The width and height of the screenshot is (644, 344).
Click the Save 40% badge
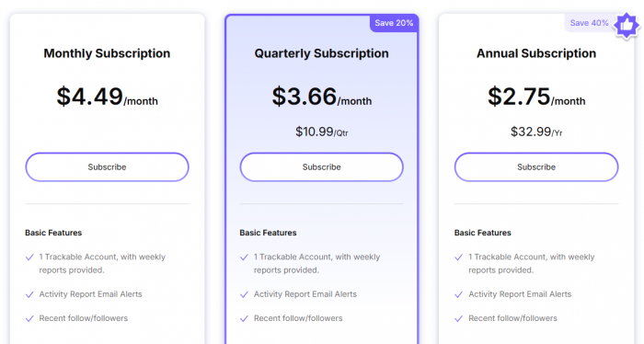point(589,23)
